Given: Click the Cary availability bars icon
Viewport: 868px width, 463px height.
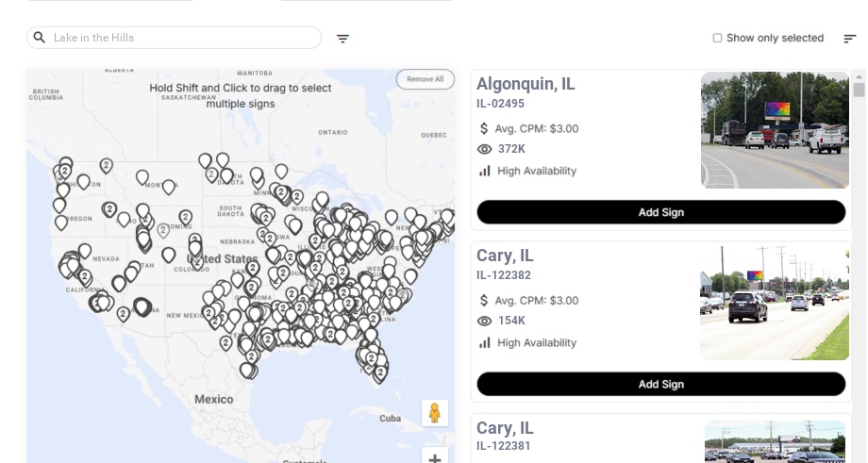Looking at the screenshot, I should coord(485,342).
